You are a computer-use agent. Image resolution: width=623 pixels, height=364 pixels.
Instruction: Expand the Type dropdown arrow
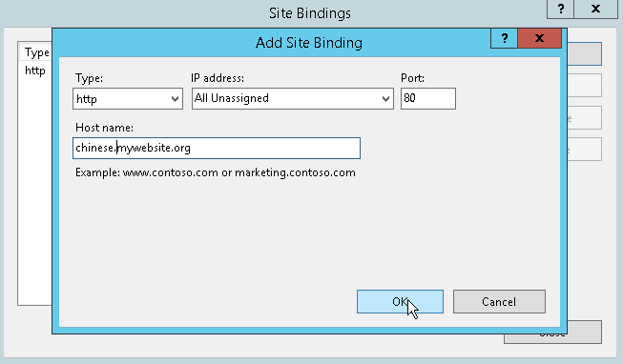tap(175, 99)
